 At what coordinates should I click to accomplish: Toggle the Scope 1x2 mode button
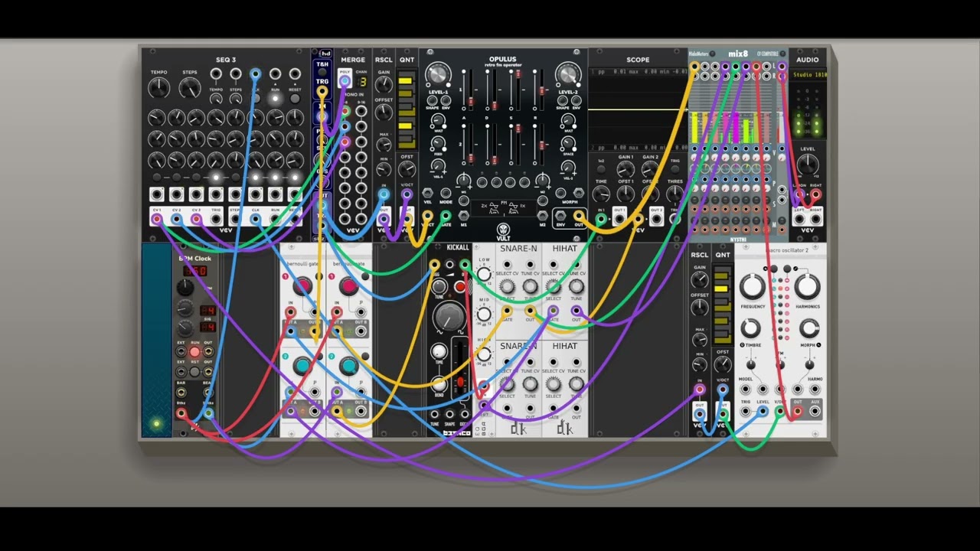pyautogui.click(x=601, y=168)
